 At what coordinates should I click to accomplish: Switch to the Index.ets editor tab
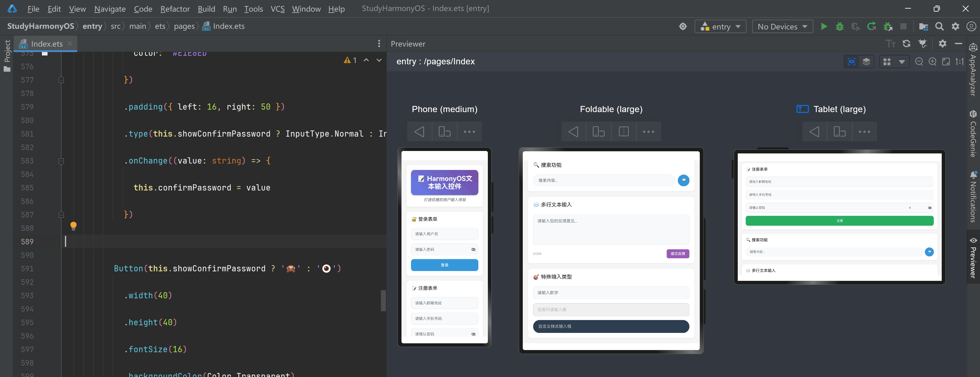(47, 44)
